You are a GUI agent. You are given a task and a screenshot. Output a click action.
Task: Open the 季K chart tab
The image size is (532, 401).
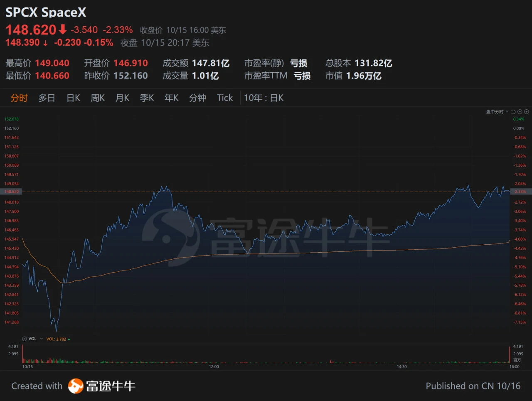tap(147, 98)
